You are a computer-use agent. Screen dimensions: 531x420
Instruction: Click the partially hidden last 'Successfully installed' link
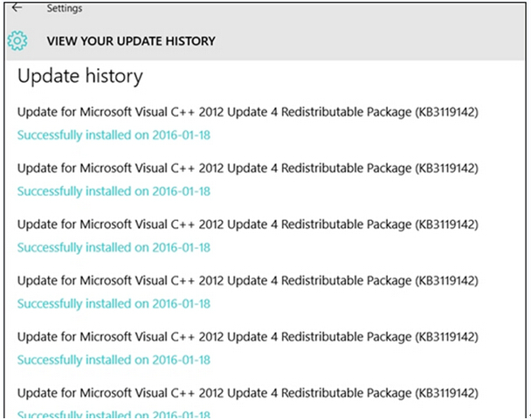114,415
